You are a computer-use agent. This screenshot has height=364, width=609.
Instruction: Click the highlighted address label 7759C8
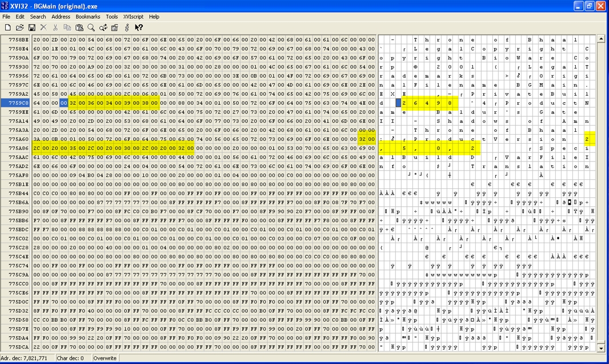tap(19, 103)
